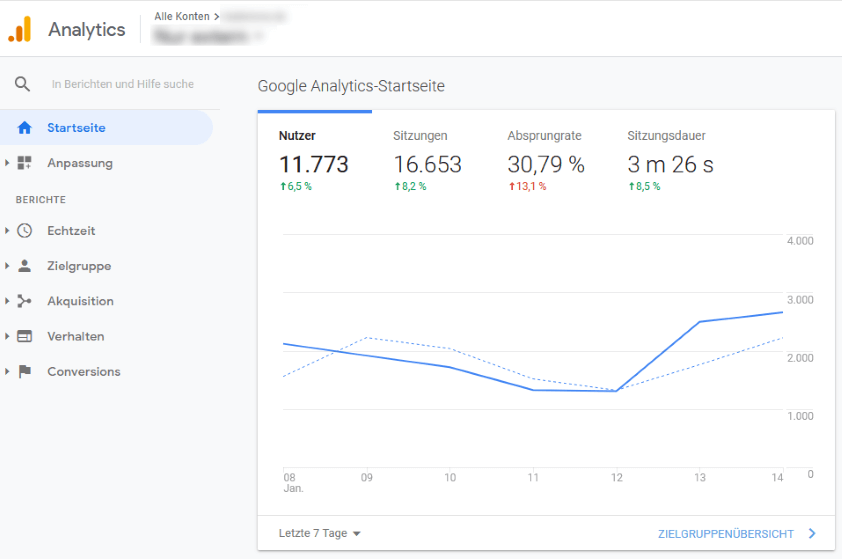Click the Alle Konten breadcrumb link
842x559 pixels.
tap(182, 17)
